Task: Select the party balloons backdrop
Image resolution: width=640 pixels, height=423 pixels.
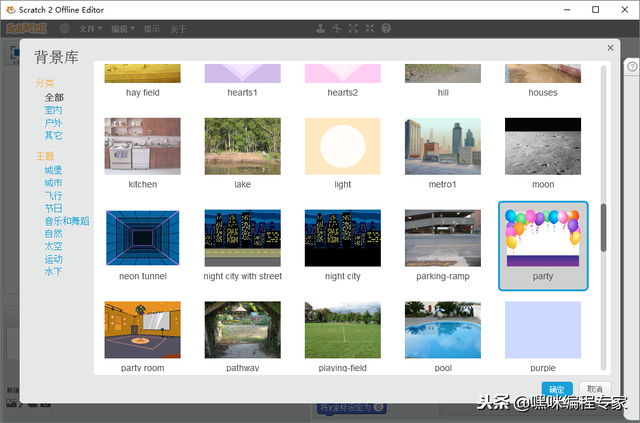Action: click(543, 246)
